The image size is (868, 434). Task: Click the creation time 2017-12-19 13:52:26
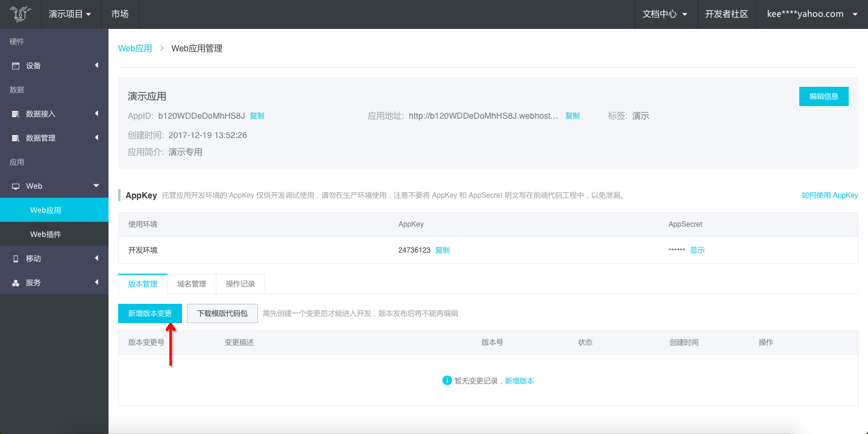click(207, 135)
